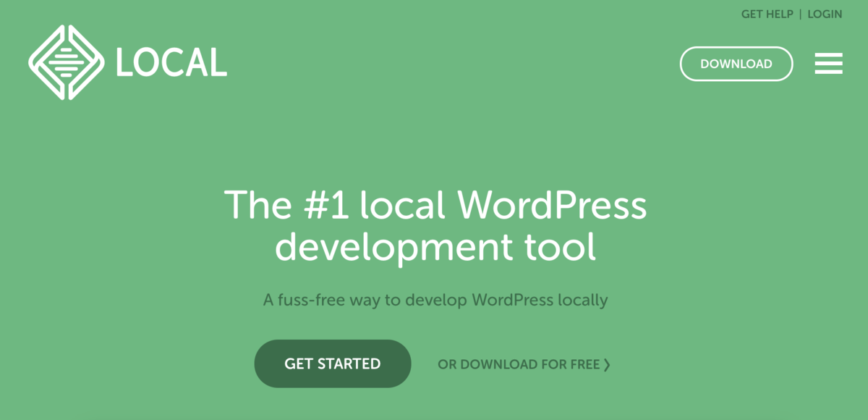Click the Get Started button
The width and height of the screenshot is (868, 420).
pos(333,364)
